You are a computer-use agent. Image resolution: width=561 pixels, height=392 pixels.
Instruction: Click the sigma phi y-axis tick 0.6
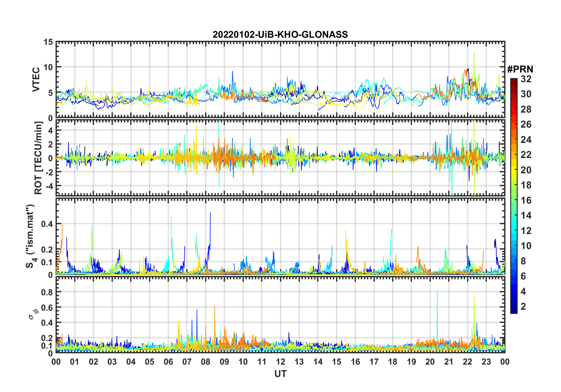coord(47,307)
